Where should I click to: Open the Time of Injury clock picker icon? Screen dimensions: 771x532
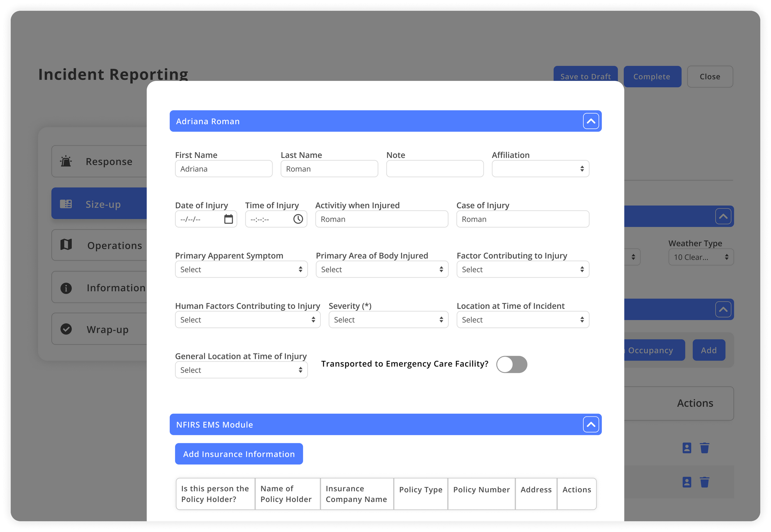coord(298,219)
